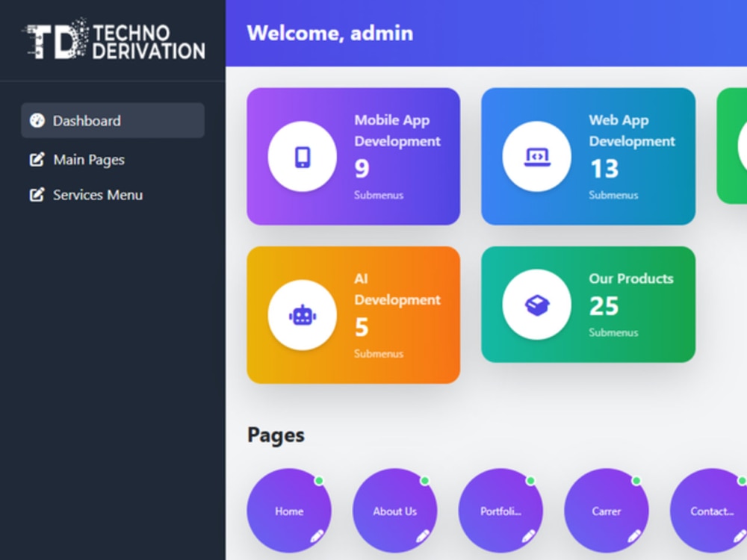747x560 pixels.
Task: Open the Web App Development card
Action: pyautogui.click(x=589, y=156)
